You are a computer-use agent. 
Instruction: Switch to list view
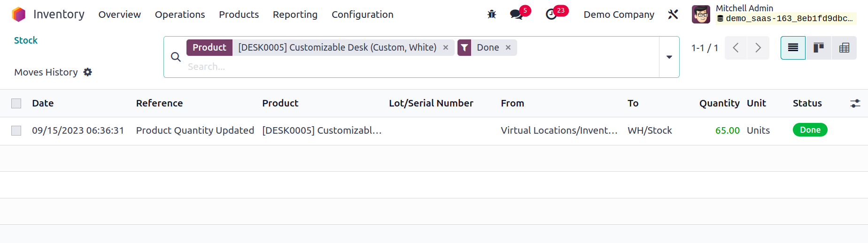tap(793, 48)
